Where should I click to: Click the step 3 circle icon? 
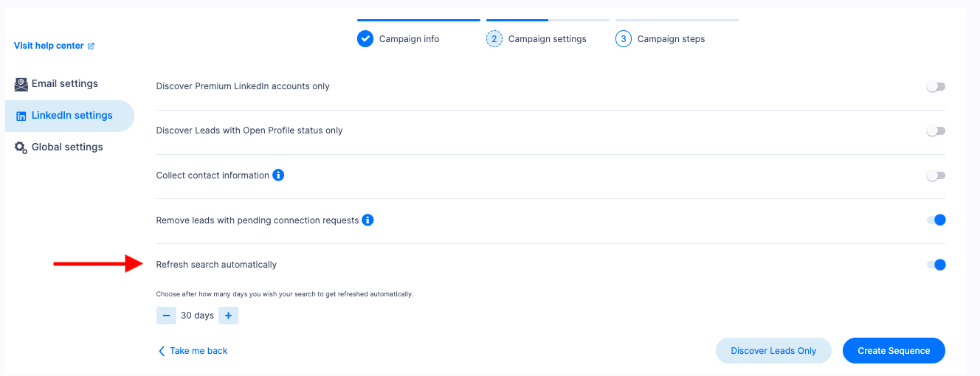click(624, 38)
